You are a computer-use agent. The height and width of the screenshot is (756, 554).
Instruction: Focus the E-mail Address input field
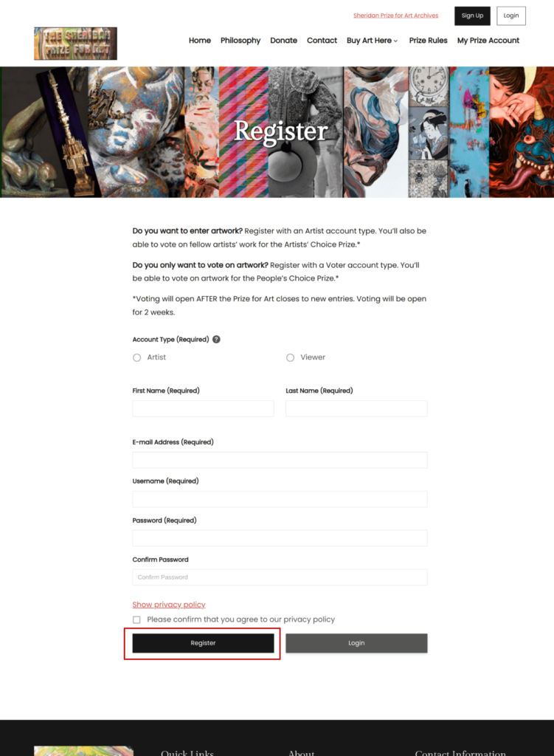click(x=280, y=460)
